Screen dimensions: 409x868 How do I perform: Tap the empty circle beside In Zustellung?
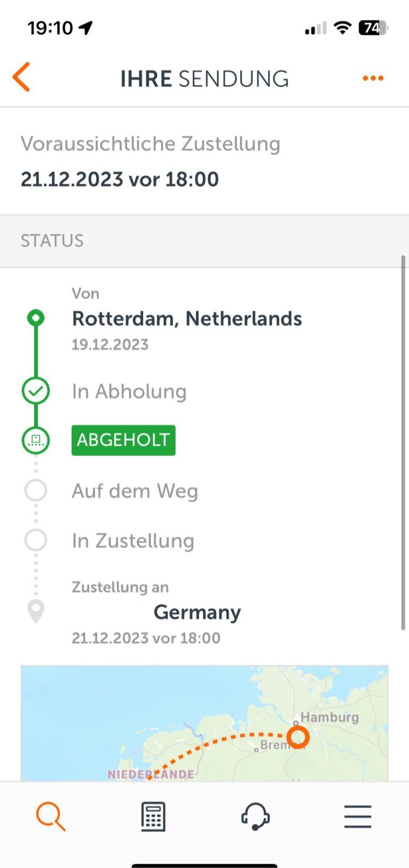point(36,540)
